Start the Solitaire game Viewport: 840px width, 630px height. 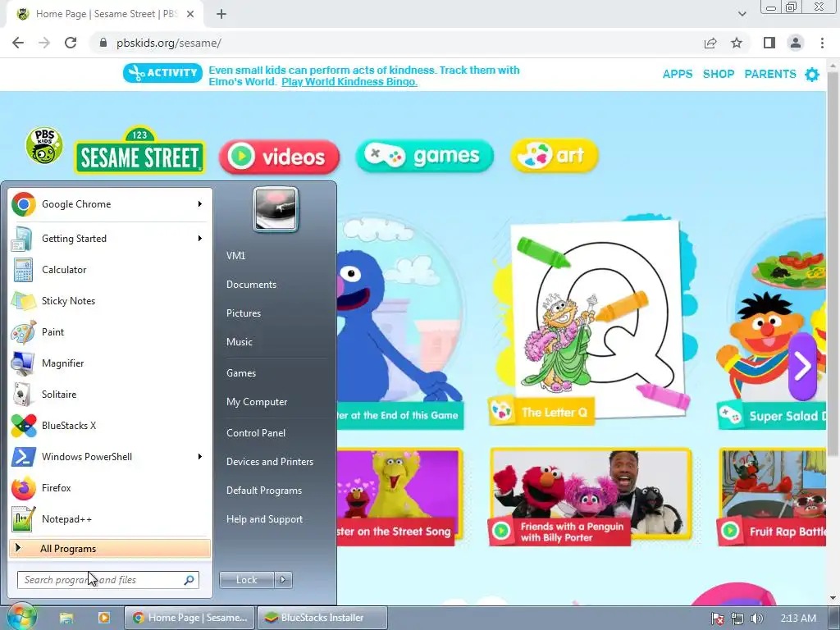tap(110, 394)
